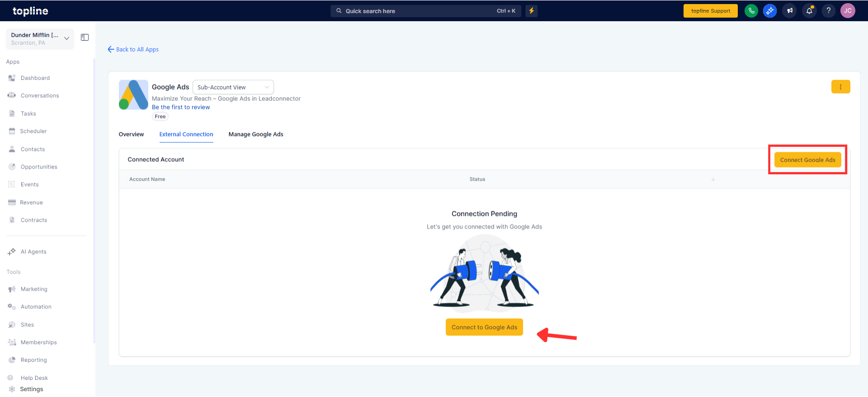Click the Contracts document icon

(x=12, y=220)
